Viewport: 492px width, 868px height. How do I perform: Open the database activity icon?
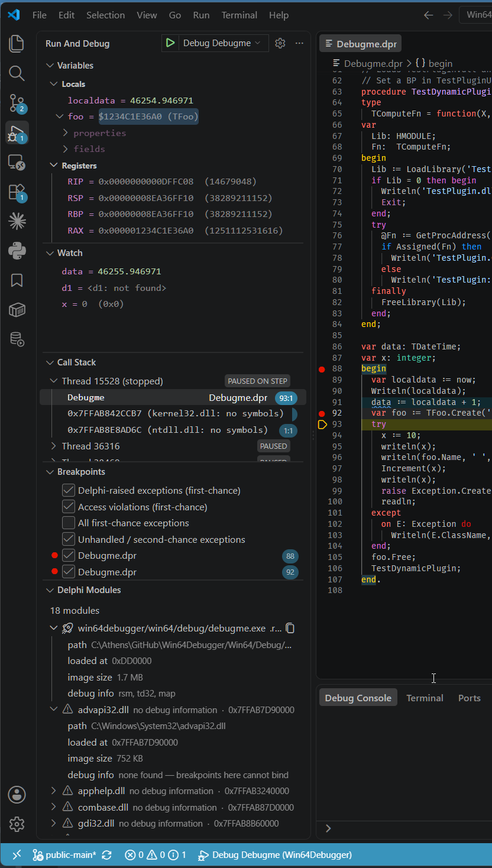point(17,339)
